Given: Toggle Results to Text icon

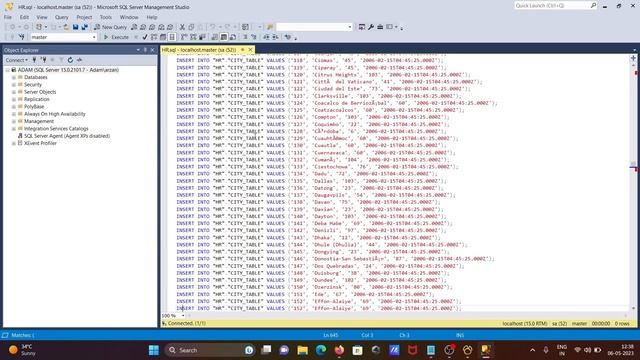Looking at the screenshot, I should (215, 37).
